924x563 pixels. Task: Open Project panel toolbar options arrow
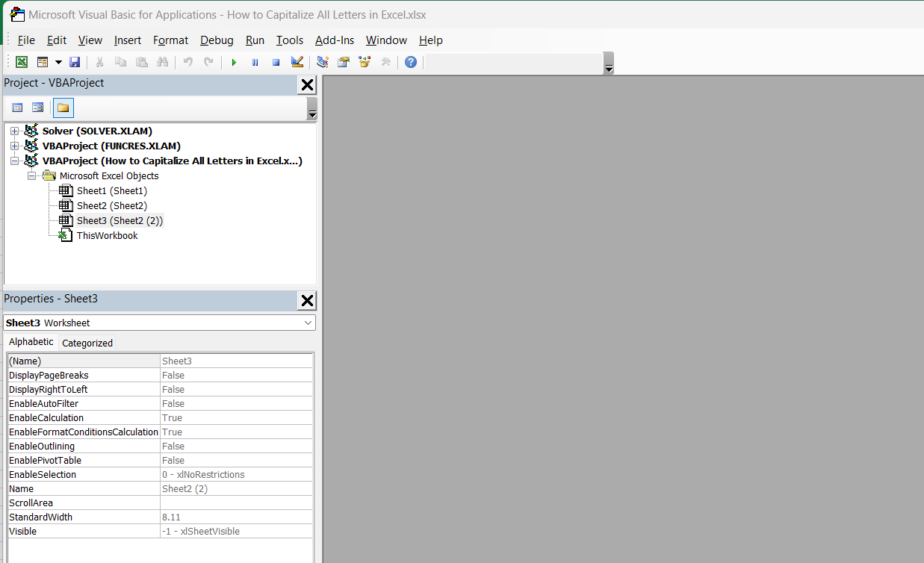(312, 109)
